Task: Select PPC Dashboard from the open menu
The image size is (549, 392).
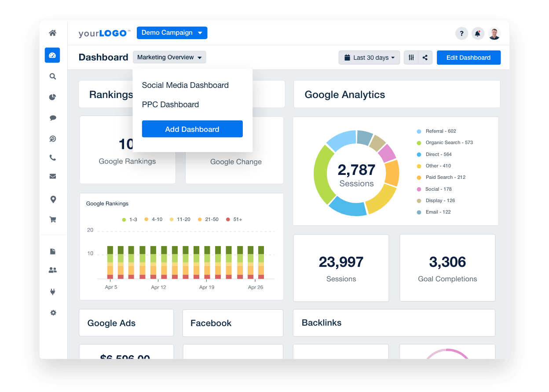Action: 170,105
